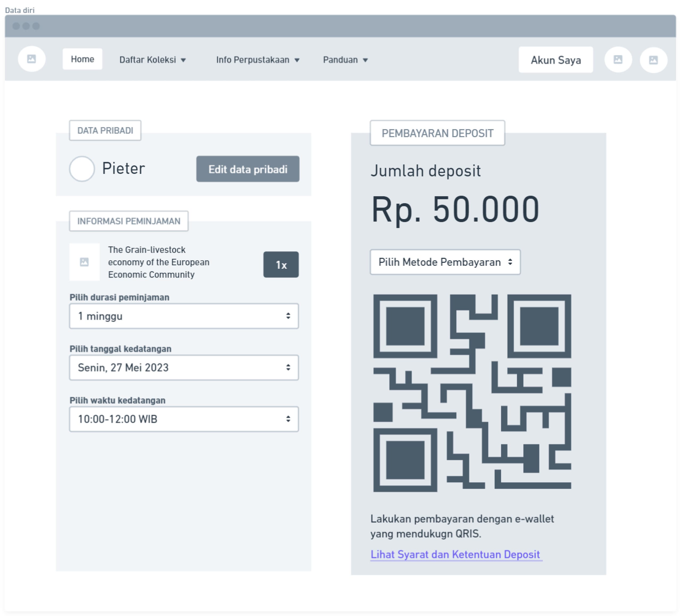
Task: Click the QRIS QR code image
Action: [472, 393]
